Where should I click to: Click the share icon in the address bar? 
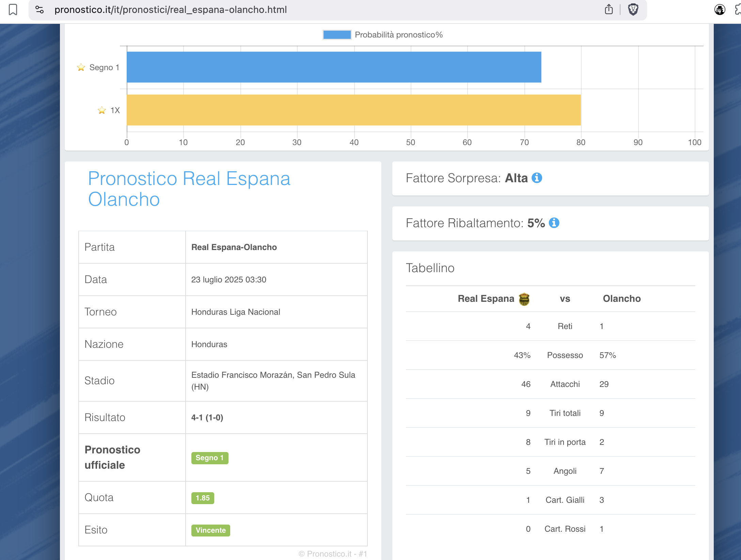pyautogui.click(x=609, y=10)
